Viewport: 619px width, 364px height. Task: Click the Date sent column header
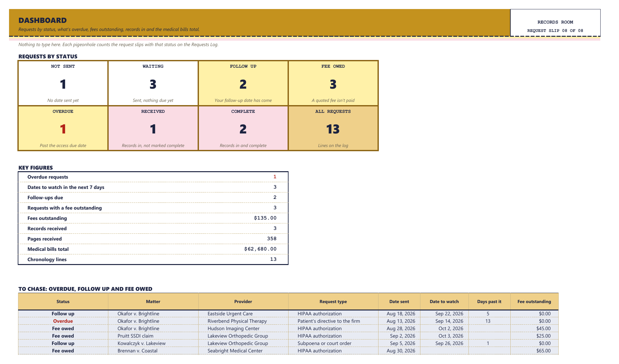pyautogui.click(x=399, y=301)
